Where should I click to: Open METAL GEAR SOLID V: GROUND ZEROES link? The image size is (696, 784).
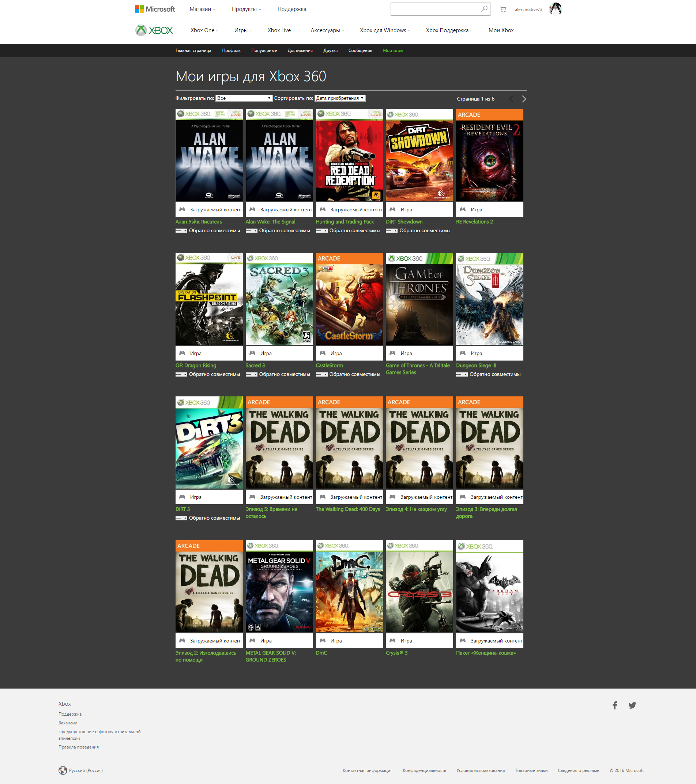(271, 656)
